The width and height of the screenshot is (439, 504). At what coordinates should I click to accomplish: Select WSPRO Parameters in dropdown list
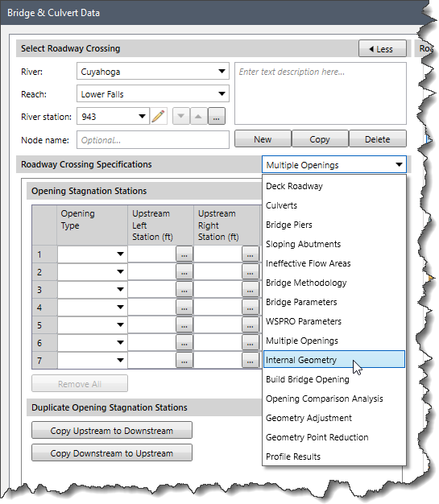(334, 321)
